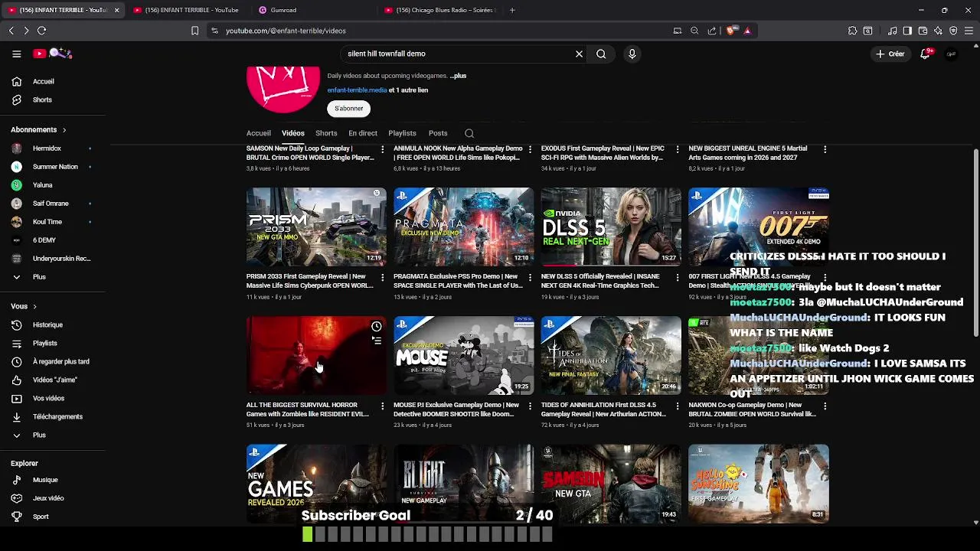The height and width of the screenshot is (551, 980).
Task: Select the channel Shorts tab
Action: pyautogui.click(x=326, y=133)
